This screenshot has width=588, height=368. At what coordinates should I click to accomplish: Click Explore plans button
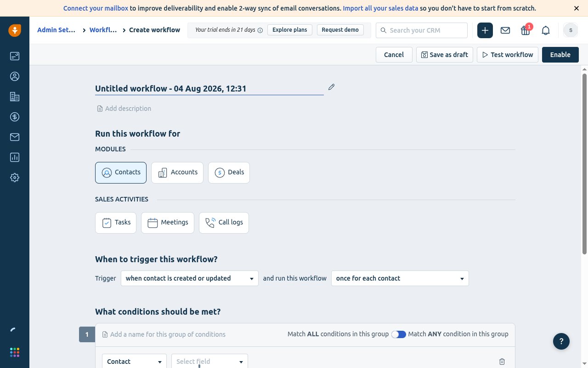(290, 30)
